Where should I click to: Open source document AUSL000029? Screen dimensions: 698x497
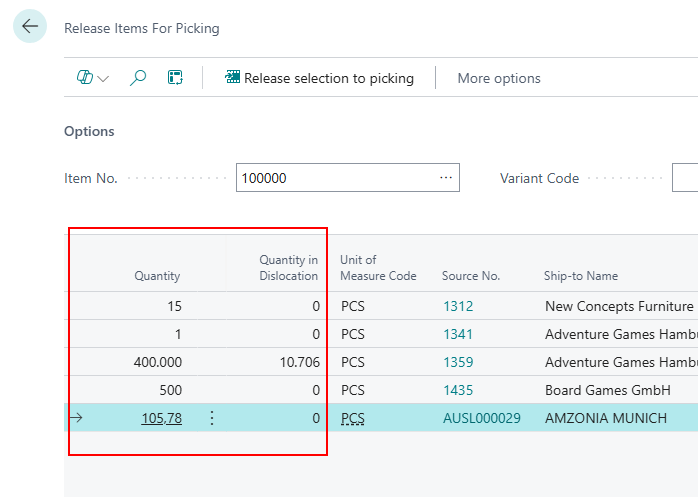tap(481, 418)
